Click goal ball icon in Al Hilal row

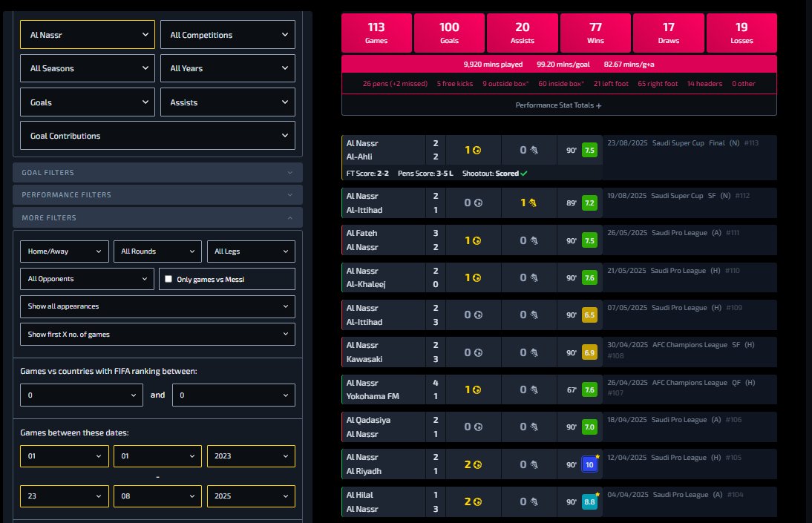tap(477, 501)
